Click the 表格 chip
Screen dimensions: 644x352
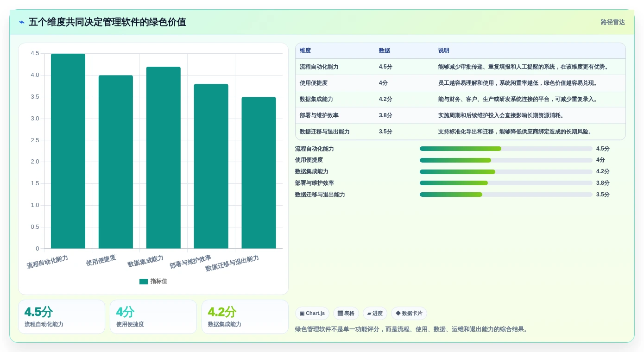346,314
